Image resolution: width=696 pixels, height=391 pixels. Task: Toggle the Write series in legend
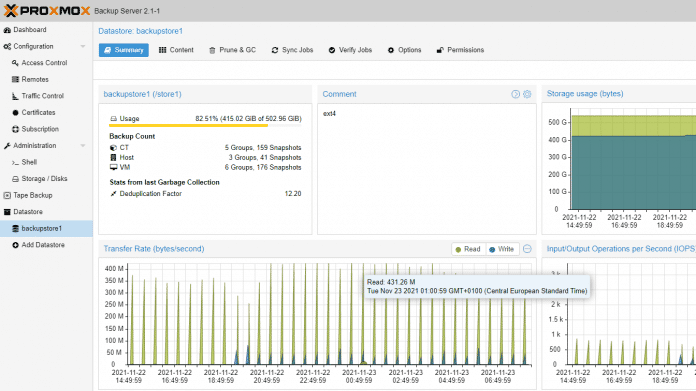tap(502, 249)
